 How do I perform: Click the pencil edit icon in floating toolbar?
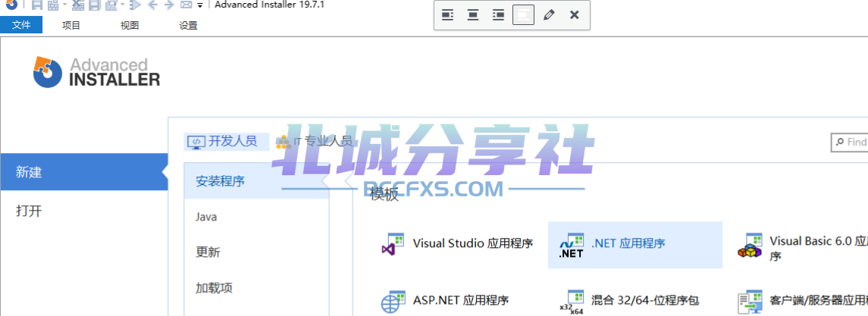tap(549, 15)
